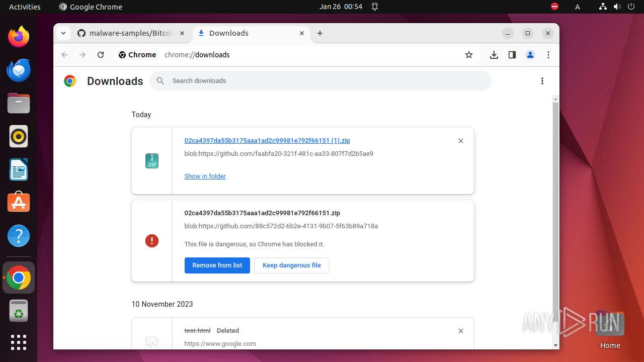Image resolution: width=644 pixels, height=362 pixels.
Task: Open Activities overview
Action: click(25, 7)
